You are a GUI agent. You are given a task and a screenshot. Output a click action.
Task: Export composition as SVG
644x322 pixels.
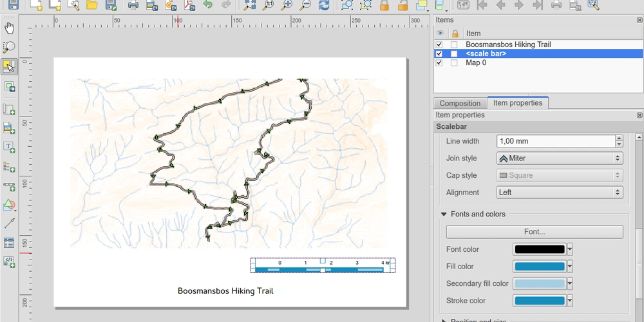(x=171, y=5)
